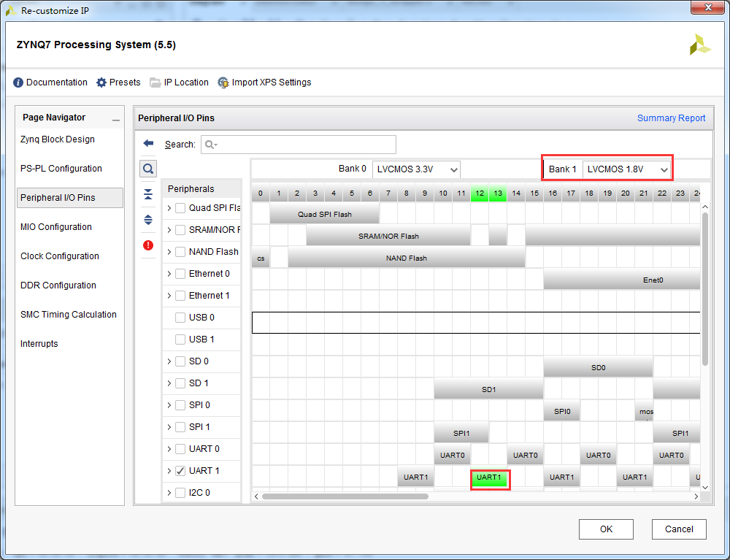Screen dimensions: 730x560
Task: Click the Search input field
Action: 299,145
